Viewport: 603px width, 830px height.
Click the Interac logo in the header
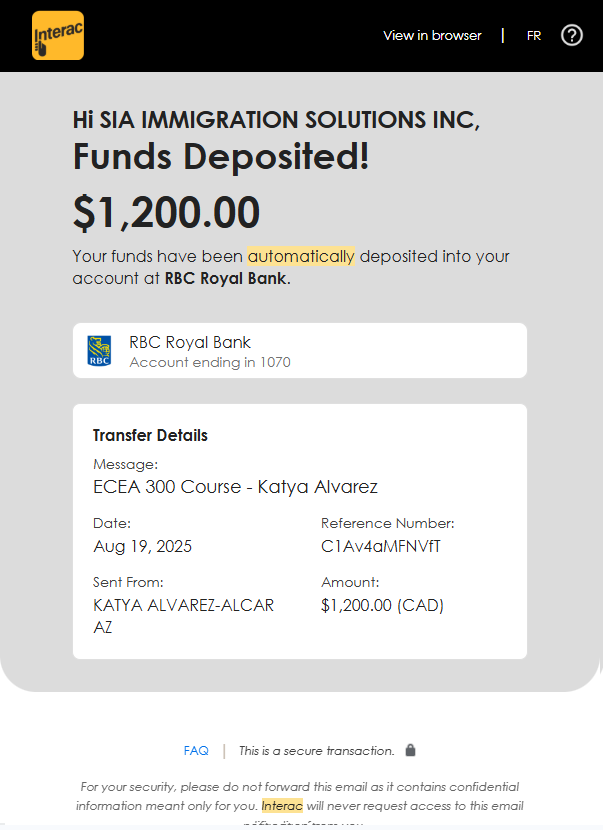tap(58, 36)
